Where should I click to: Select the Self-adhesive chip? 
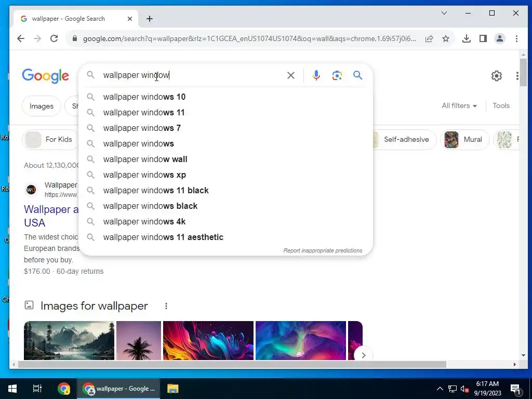click(x=405, y=139)
